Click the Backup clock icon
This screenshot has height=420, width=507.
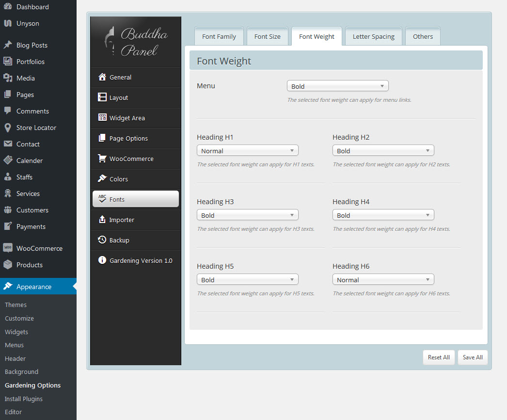coord(102,240)
